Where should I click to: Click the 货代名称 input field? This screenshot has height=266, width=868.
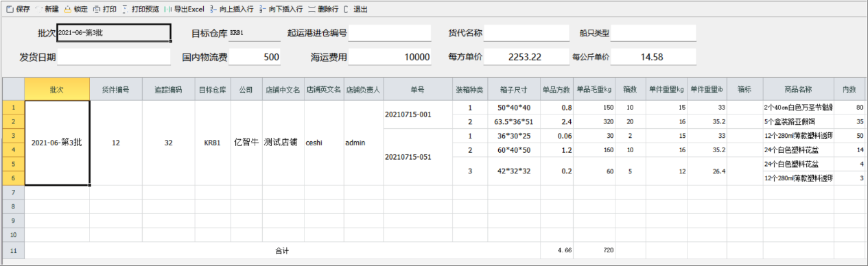coord(526,33)
